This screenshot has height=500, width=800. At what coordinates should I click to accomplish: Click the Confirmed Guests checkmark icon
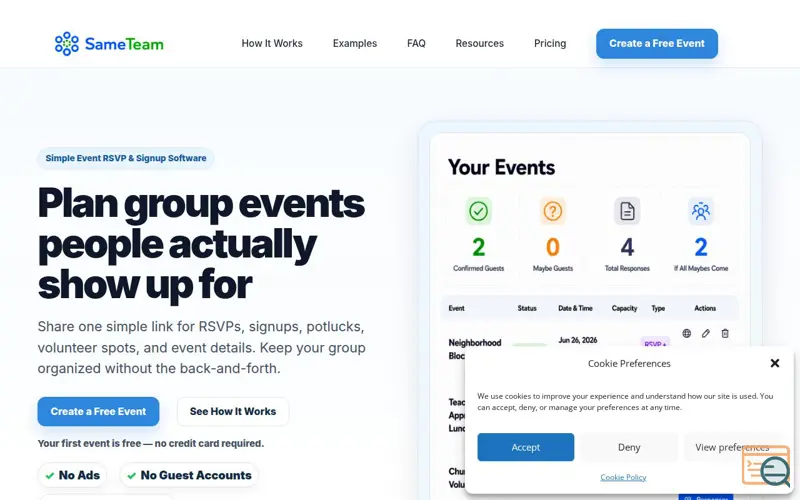click(479, 211)
